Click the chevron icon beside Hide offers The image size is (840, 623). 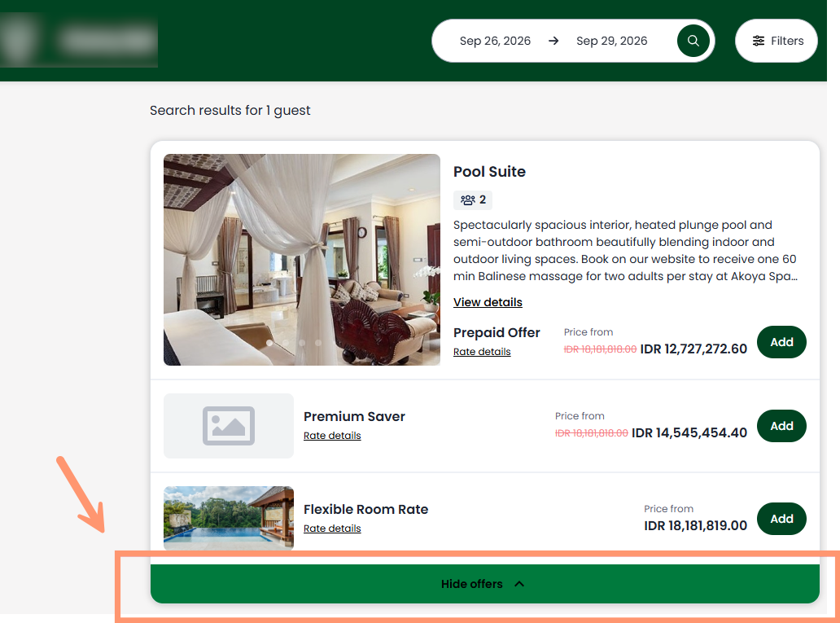click(519, 584)
